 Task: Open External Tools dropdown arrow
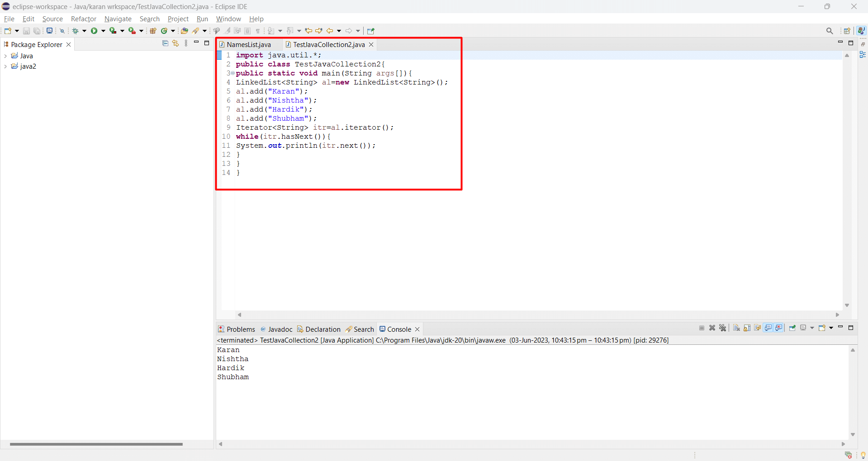point(141,31)
